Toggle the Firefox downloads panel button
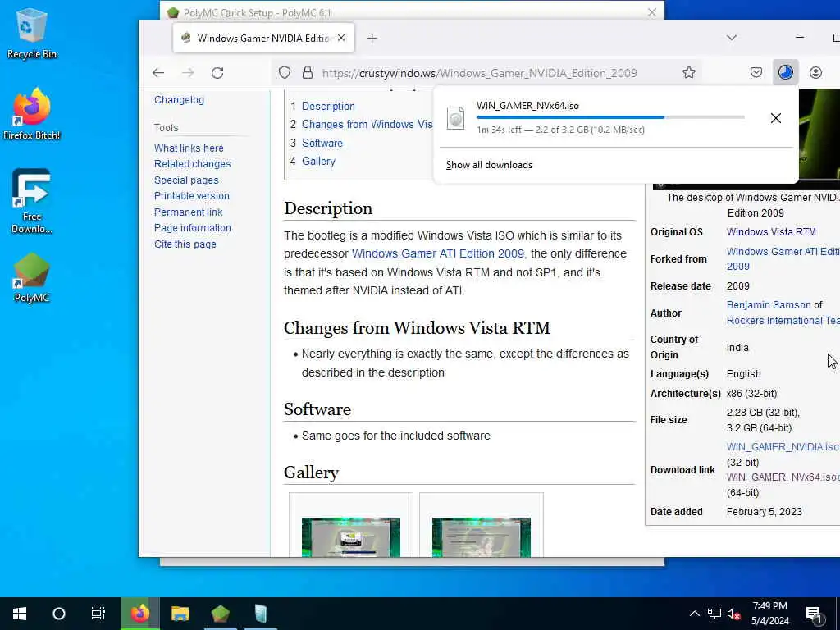 pyautogui.click(x=785, y=72)
